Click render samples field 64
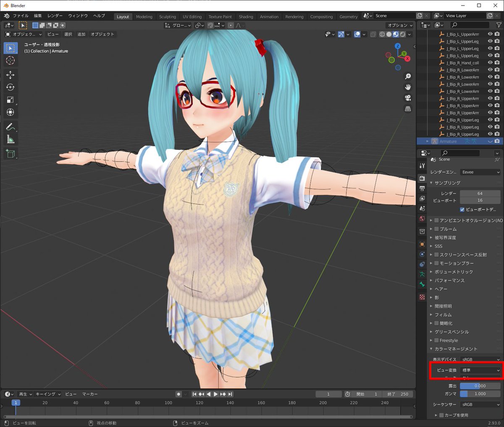The width and height of the screenshot is (504, 427). (x=480, y=194)
